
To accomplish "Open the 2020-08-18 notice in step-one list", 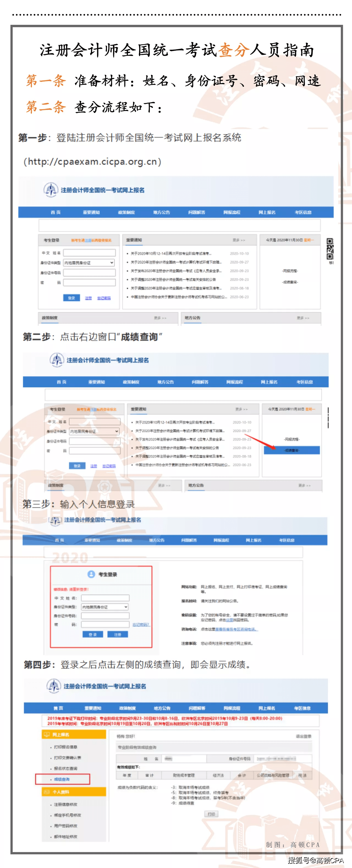I will (176, 288).
